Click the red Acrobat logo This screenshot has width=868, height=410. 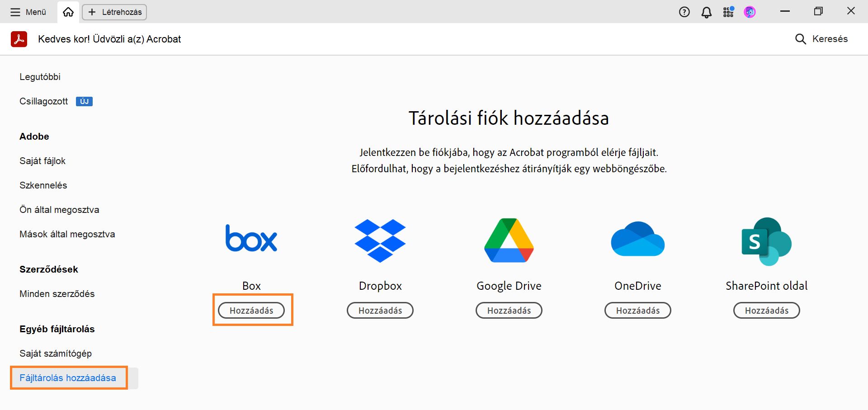click(x=19, y=39)
